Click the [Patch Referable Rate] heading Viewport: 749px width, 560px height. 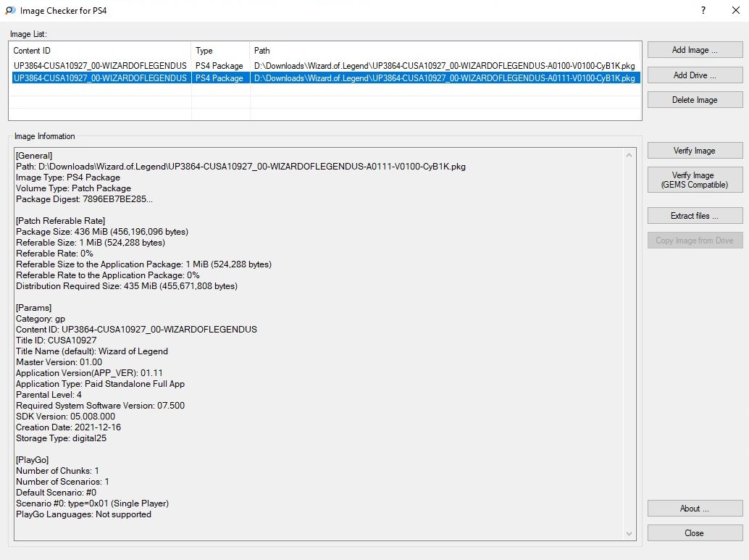pos(61,221)
